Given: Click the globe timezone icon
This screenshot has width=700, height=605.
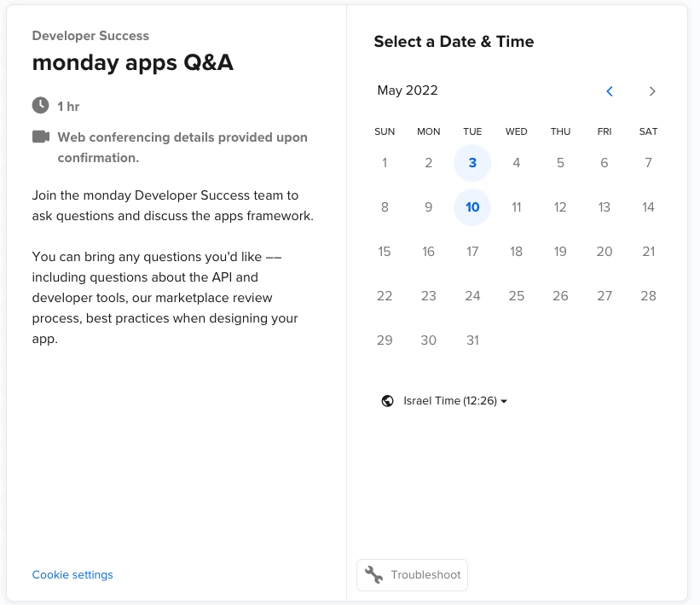Looking at the screenshot, I should [x=388, y=401].
